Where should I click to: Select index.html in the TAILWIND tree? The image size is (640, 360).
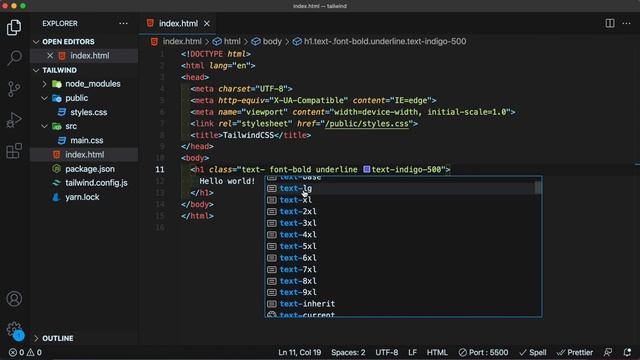pos(84,155)
